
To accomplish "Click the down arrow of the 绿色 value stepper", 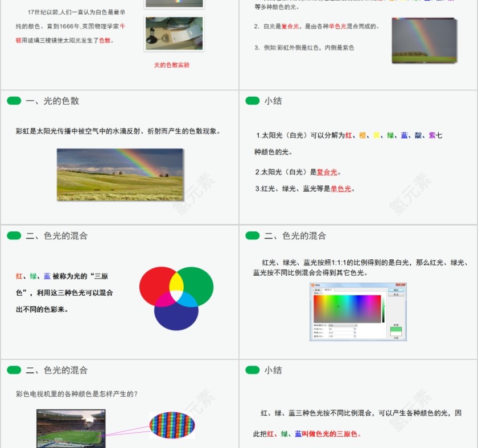I will coord(355,333).
